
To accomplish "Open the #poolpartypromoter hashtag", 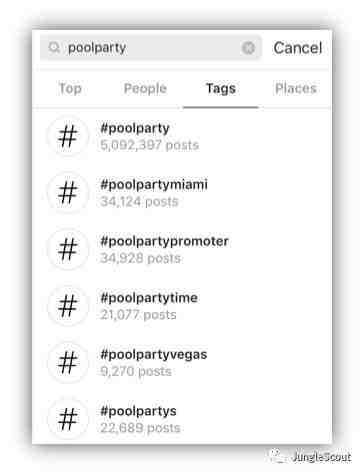I will point(182,249).
